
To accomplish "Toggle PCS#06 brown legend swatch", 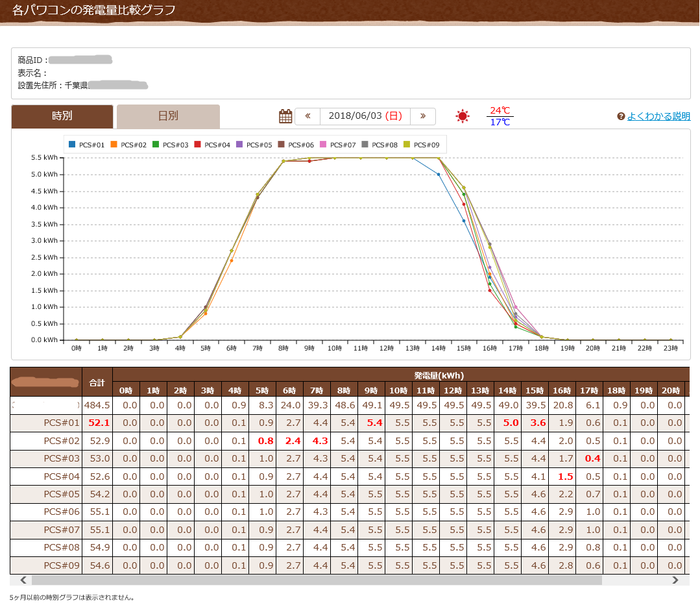I will [x=282, y=144].
